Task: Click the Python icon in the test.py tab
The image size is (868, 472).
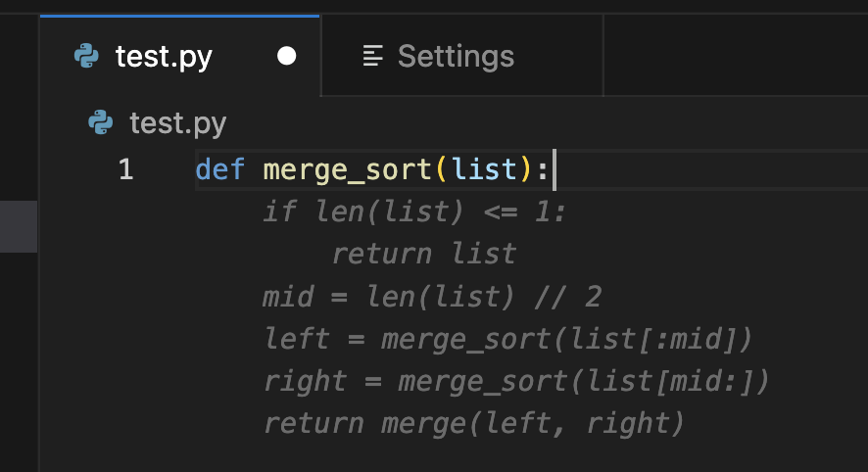Action: 86,57
